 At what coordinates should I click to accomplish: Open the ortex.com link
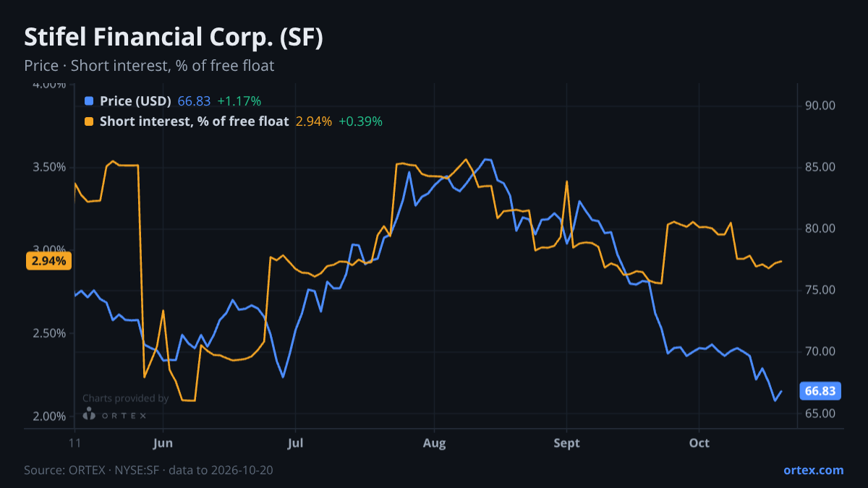tap(813, 470)
